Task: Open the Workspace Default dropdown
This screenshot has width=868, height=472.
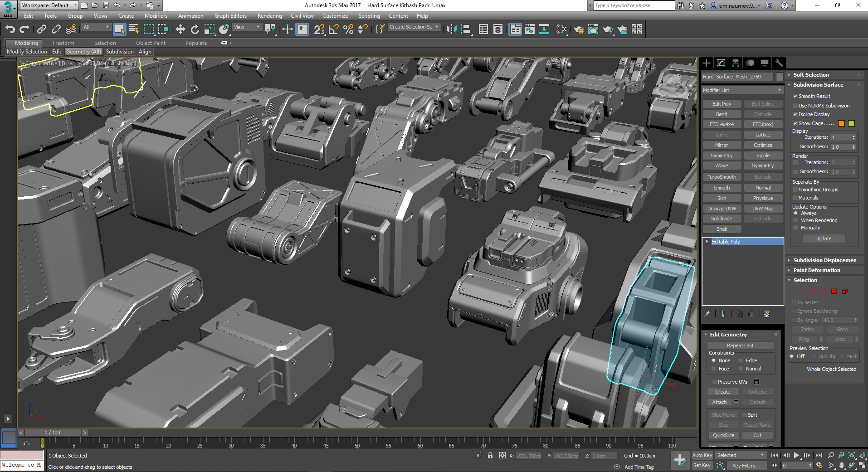Action: (x=49, y=5)
